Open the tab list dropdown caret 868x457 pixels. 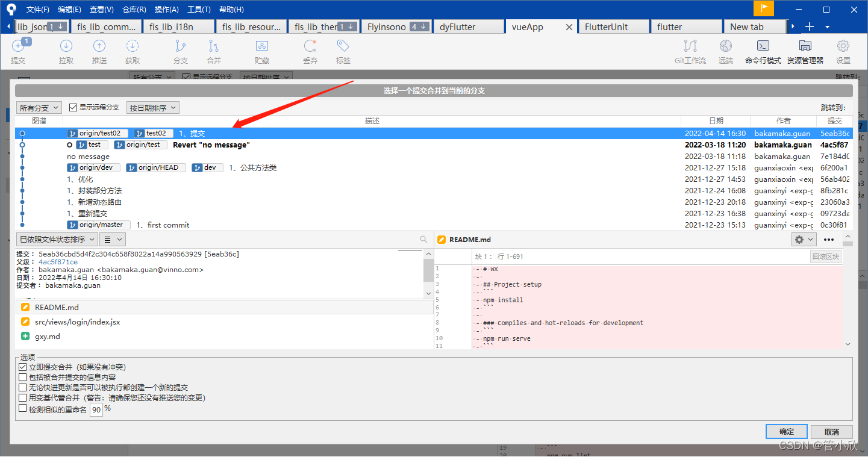[828, 27]
